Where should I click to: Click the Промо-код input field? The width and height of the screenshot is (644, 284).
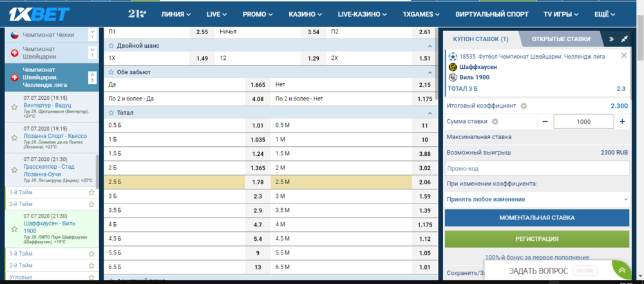coord(537,169)
